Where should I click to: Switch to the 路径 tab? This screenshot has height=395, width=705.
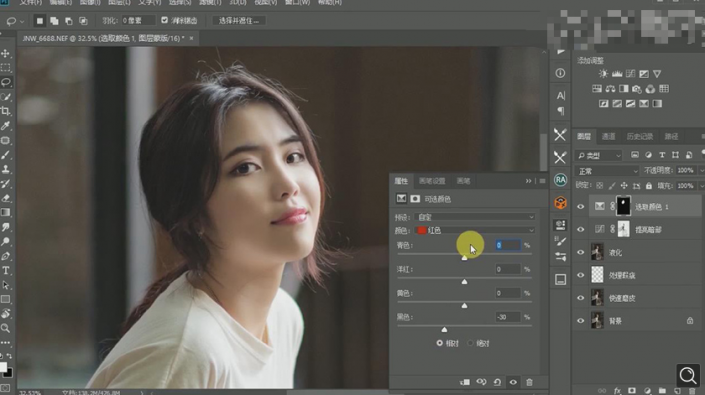[x=671, y=136]
